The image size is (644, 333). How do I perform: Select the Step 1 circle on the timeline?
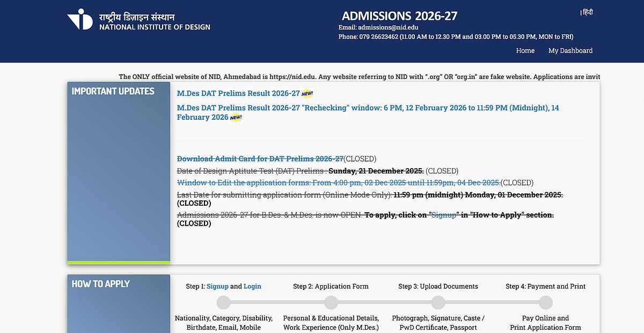point(223,301)
